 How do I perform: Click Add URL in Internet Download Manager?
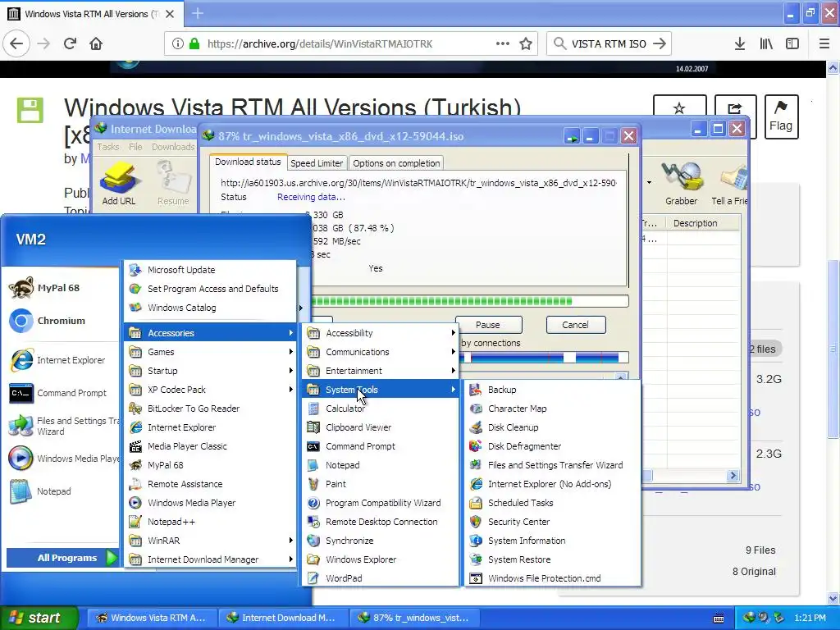pyautogui.click(x=119, y=184)
